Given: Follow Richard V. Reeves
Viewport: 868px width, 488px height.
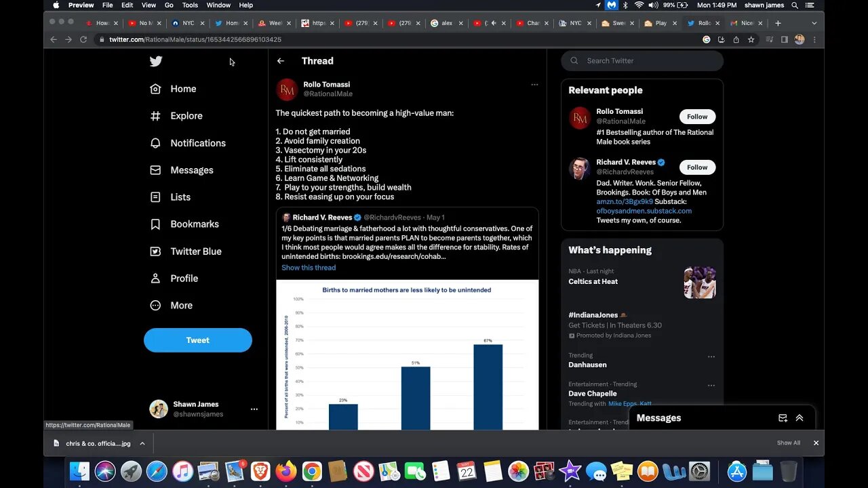Looking at the screenshot, I should click(x=697, y=167).
